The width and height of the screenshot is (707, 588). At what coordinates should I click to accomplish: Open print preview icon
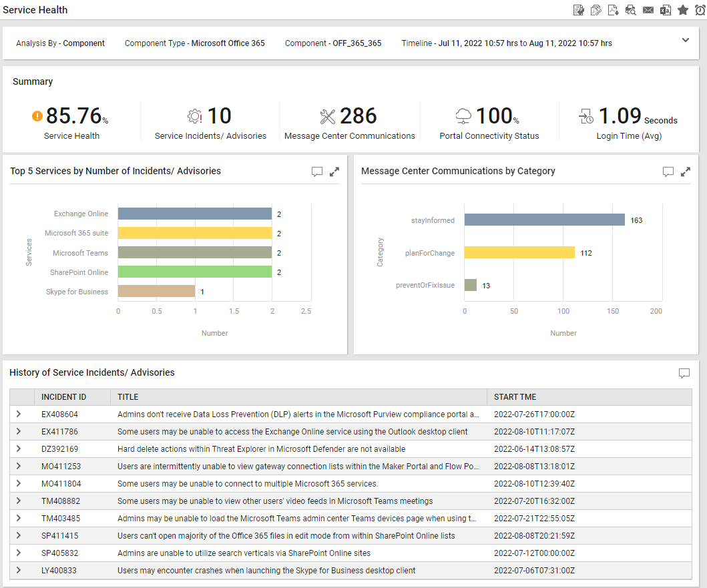pos(631,10)
